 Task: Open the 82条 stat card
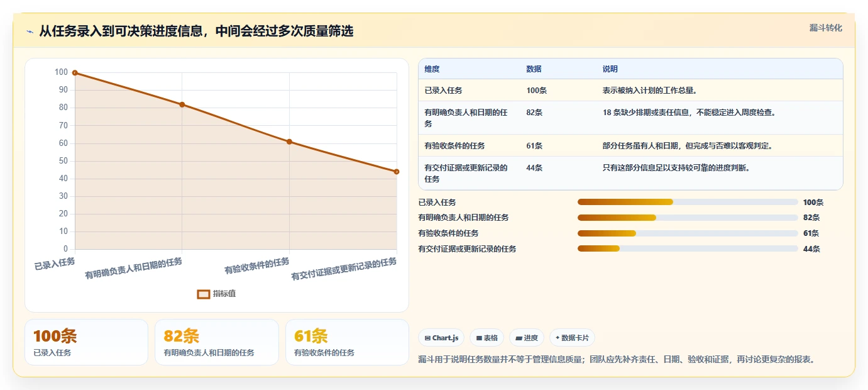coord(217,342)
